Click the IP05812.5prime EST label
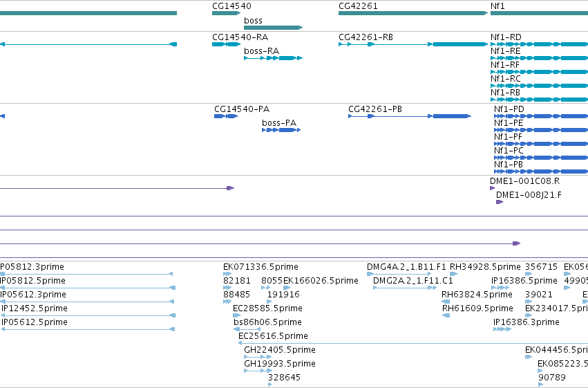This screenshot has height=388, width=588. (x=32, y=281)
